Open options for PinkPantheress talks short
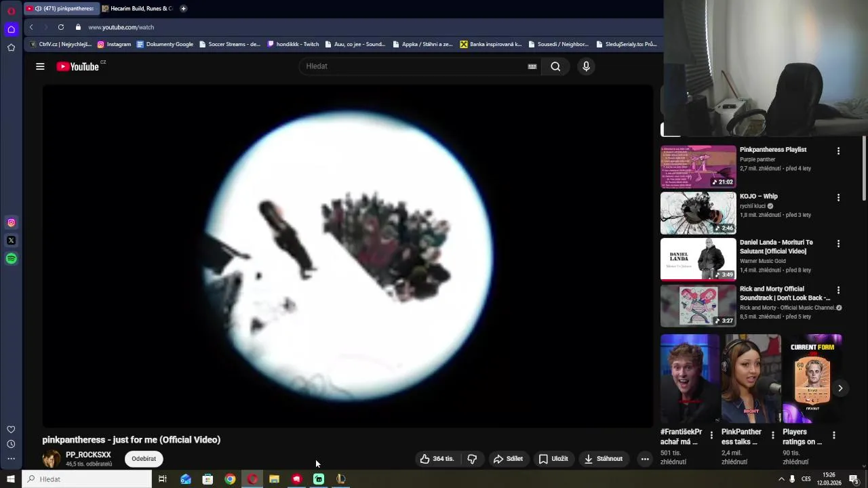Image resolution: width=868 pixels, height=488 pixels. pyautogui.click(x=772, y=435)
